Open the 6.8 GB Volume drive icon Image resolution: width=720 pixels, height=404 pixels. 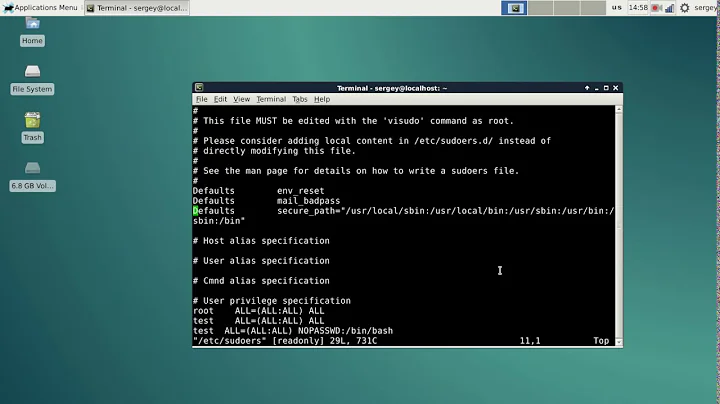[32, 176]
